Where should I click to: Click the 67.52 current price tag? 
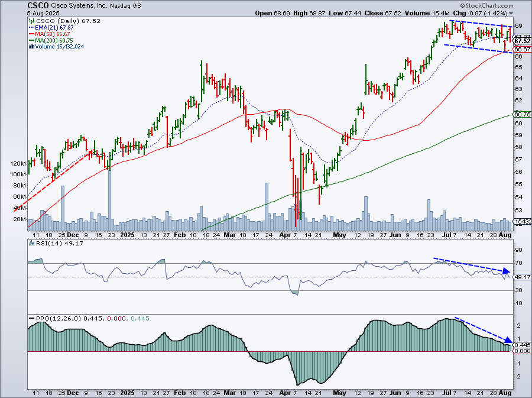(521, 41)
